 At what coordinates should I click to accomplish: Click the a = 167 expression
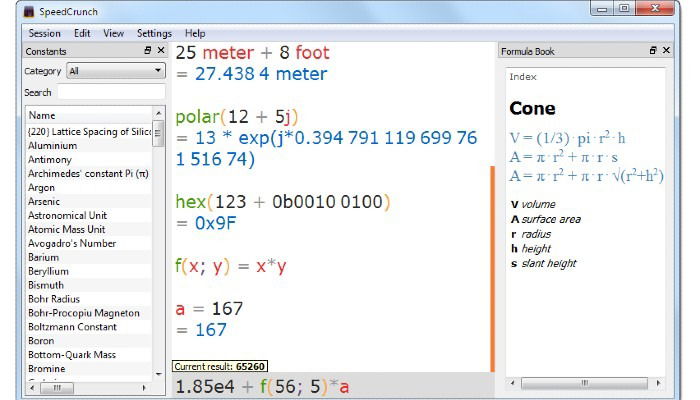coord(209,308)
